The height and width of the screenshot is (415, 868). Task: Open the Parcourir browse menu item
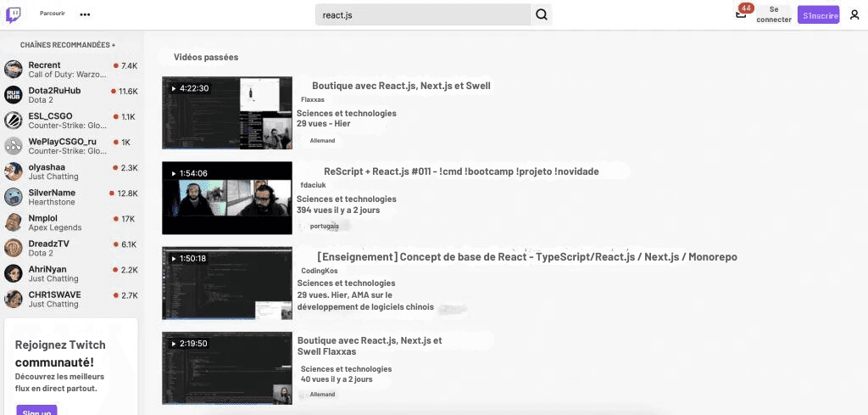53,14
